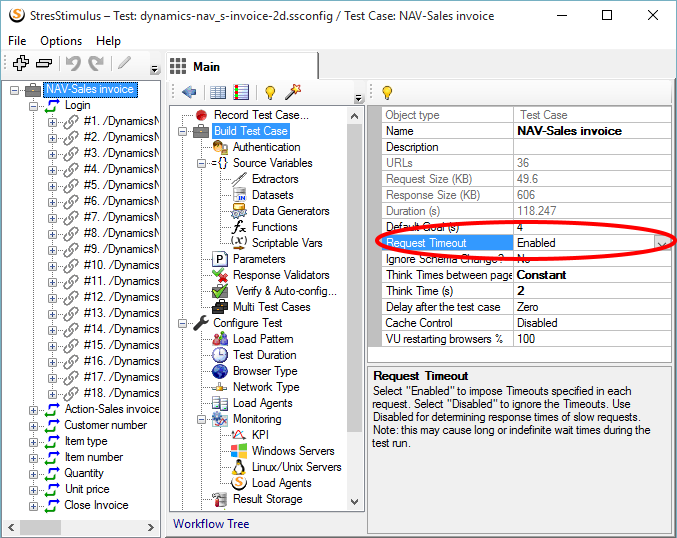677x538 pixels.
Task: Click left tree horizontal scroll right arrow
Action: (150, 527)
